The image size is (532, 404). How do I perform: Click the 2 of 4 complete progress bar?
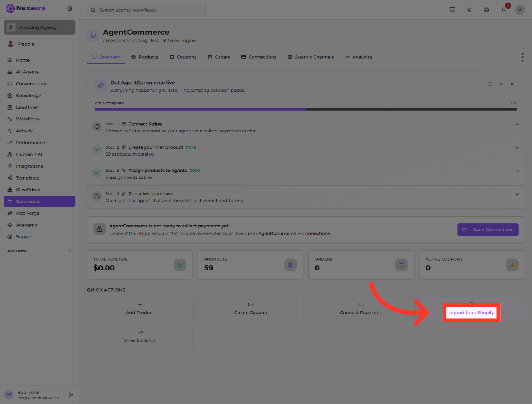coord(306,110)
